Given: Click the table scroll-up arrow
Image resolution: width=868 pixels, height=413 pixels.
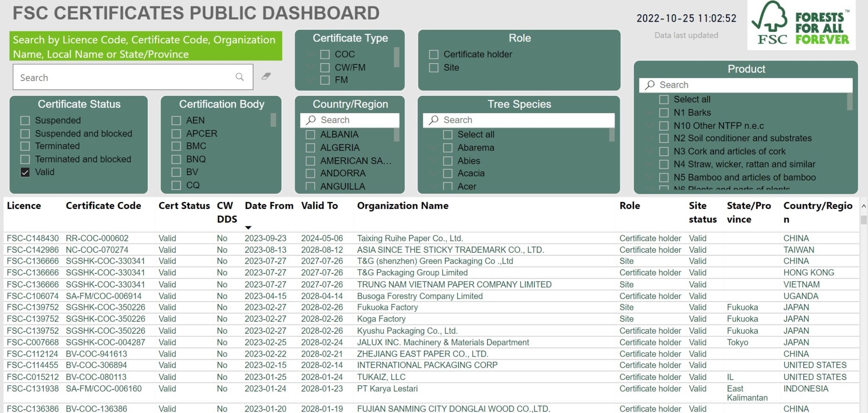Looking at the screenshot, I should point(863,206).
